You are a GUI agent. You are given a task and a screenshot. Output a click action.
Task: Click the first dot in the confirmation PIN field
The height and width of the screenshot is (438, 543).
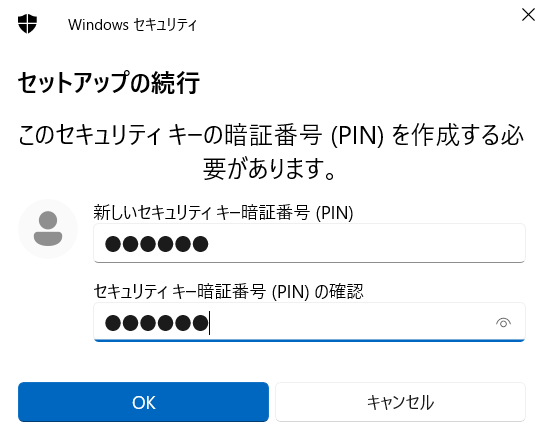tap(113, 323)
